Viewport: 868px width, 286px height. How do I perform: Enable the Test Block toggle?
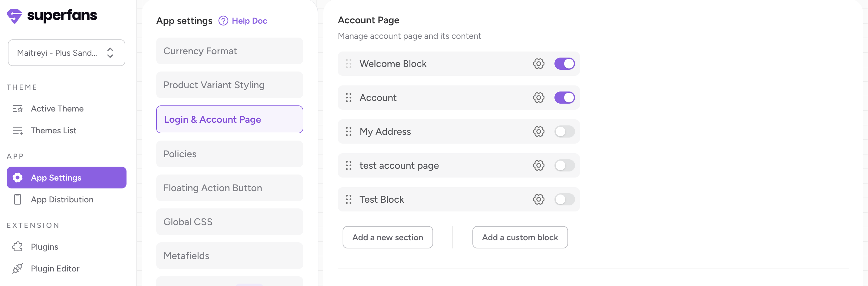564,199
